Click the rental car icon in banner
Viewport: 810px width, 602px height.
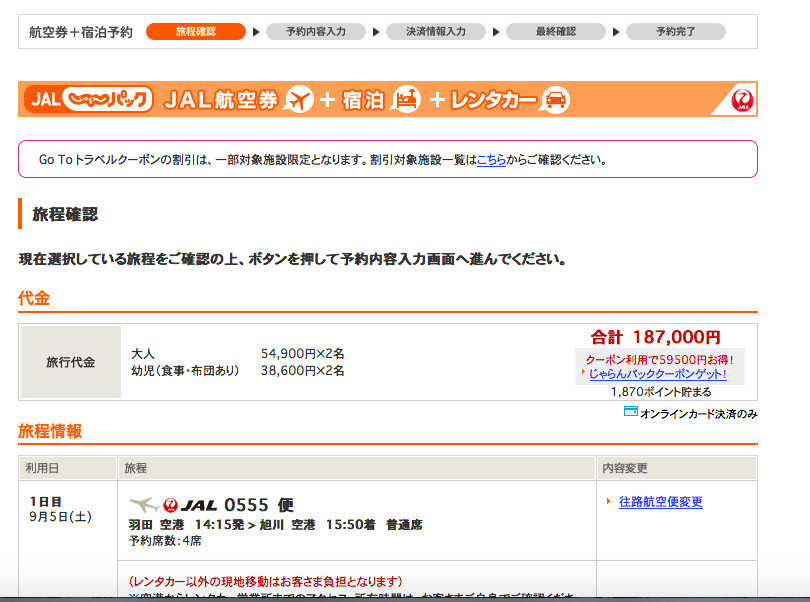click(x=554, y=99)
